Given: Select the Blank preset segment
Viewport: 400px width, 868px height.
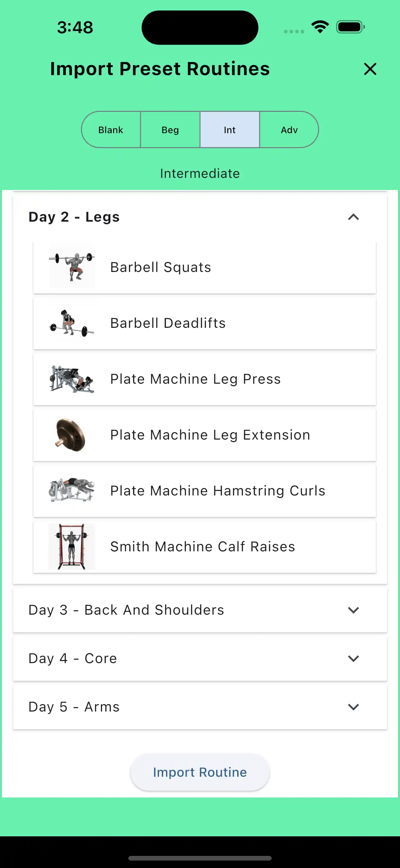Looking at the screenshot, I should [111, 130].
